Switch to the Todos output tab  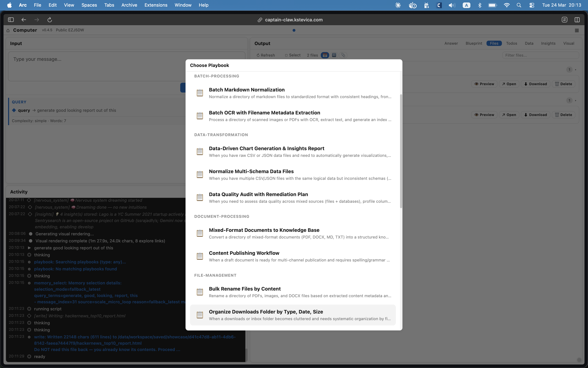click(512, 43)
